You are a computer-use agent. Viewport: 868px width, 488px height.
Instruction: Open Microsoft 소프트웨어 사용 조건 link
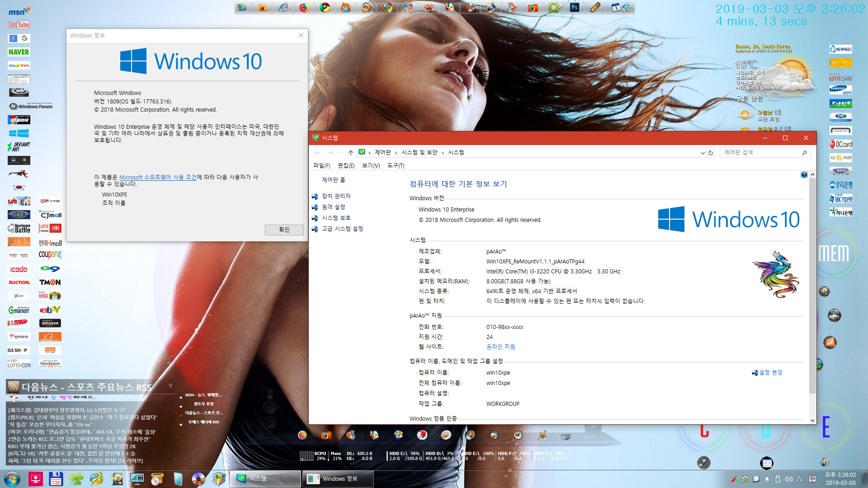(158, 177)
